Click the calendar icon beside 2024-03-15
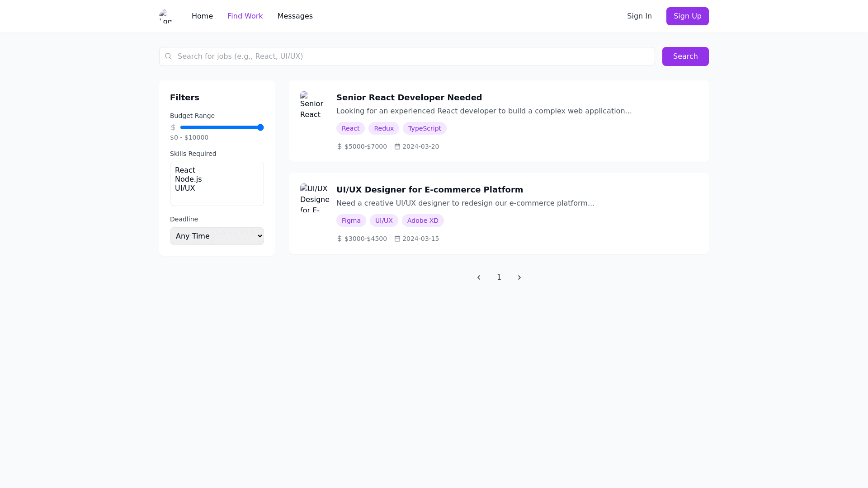 [x=397, y=239]
